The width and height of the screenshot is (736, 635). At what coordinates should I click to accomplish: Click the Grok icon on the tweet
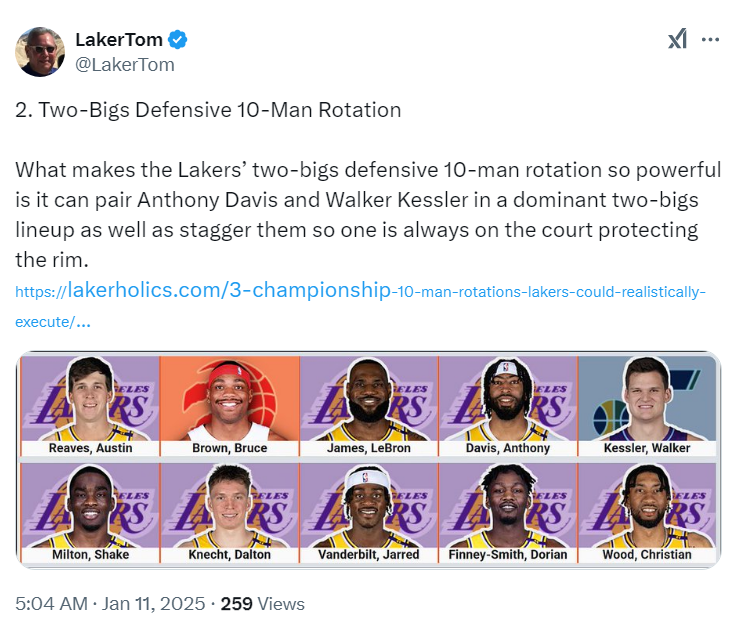click(677, 40)
